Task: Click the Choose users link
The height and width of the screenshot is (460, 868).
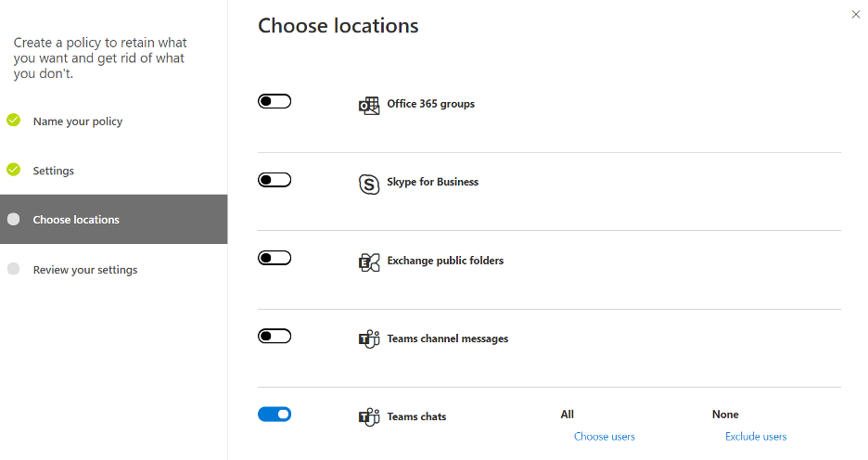Action: [x=605, y=436]
